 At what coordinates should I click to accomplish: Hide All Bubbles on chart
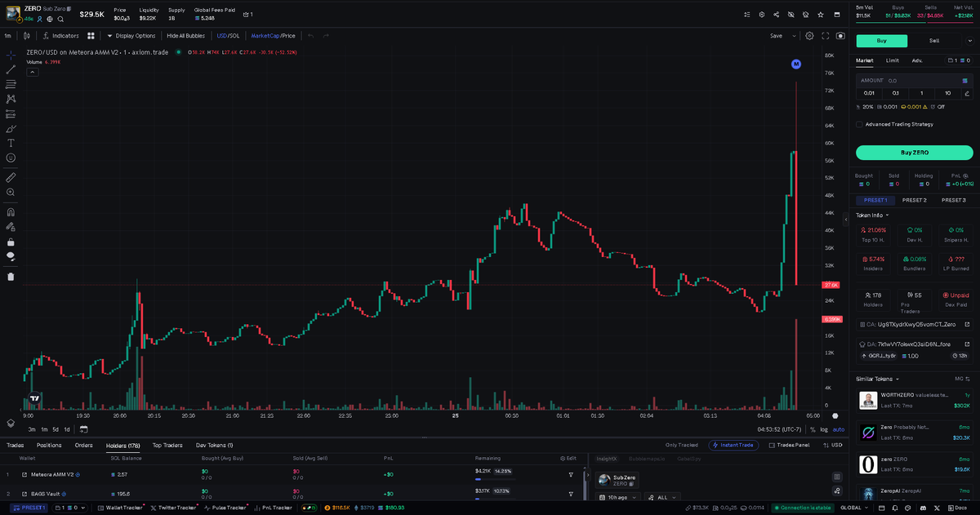point(185,36)
